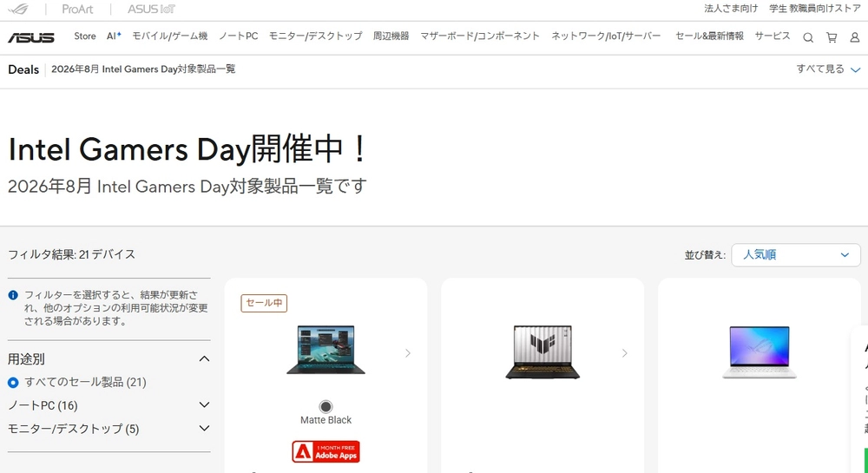Click the Adobe Apps 1 month free badge

[x=325, y=452]
